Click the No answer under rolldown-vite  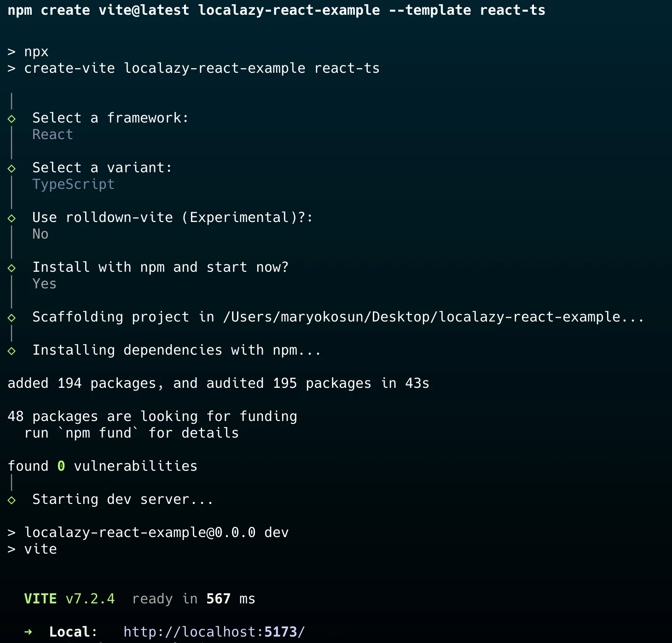41,234
